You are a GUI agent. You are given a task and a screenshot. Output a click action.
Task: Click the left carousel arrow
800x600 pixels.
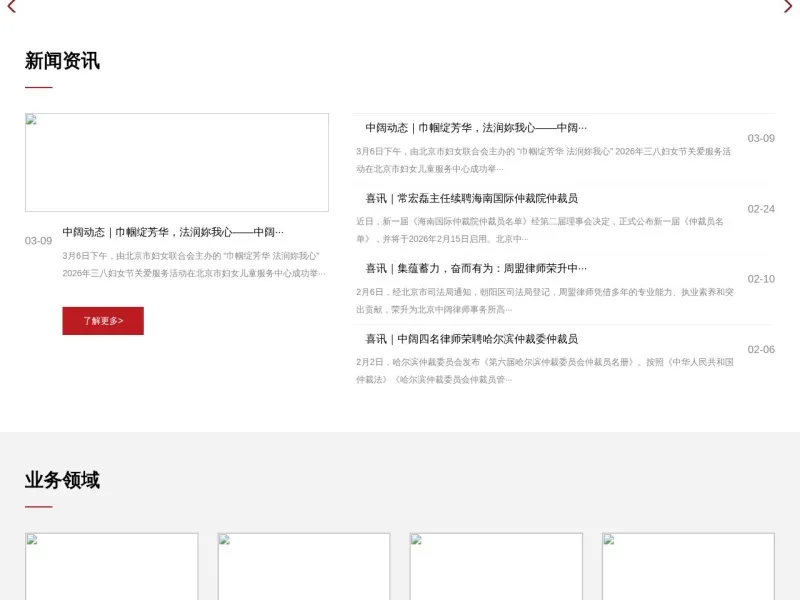(10, 8)
